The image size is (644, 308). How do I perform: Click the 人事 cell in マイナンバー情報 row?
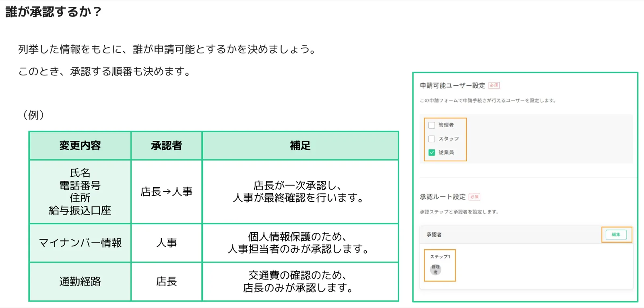pos(167,243)
